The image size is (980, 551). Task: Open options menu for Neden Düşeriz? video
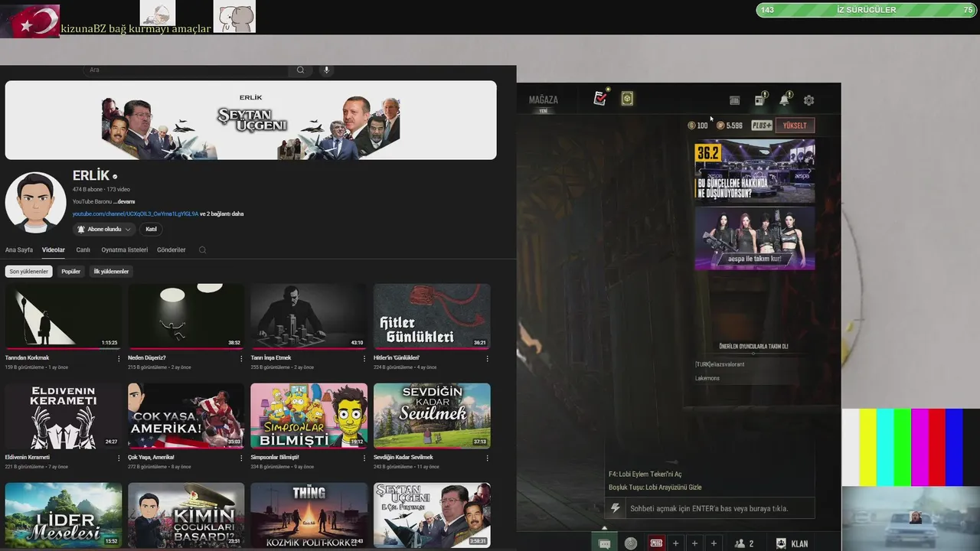(x=241, y=358)
